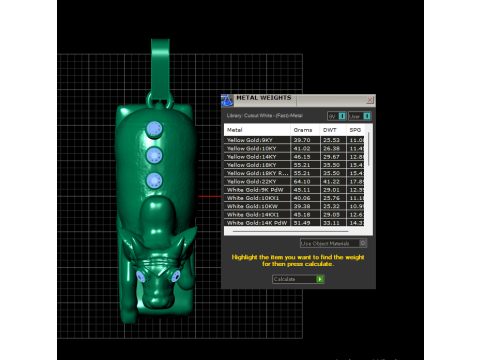The image size is (480, 360).
Task: Click the 45.18 grams value
Action: point(302,215)
